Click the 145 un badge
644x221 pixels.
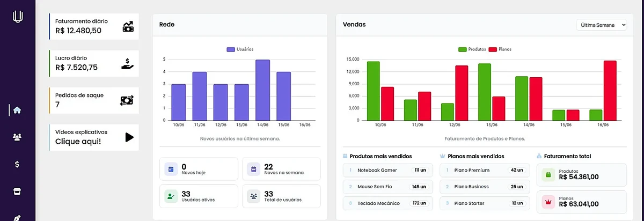pyautogui.click(x=419, y=187)
